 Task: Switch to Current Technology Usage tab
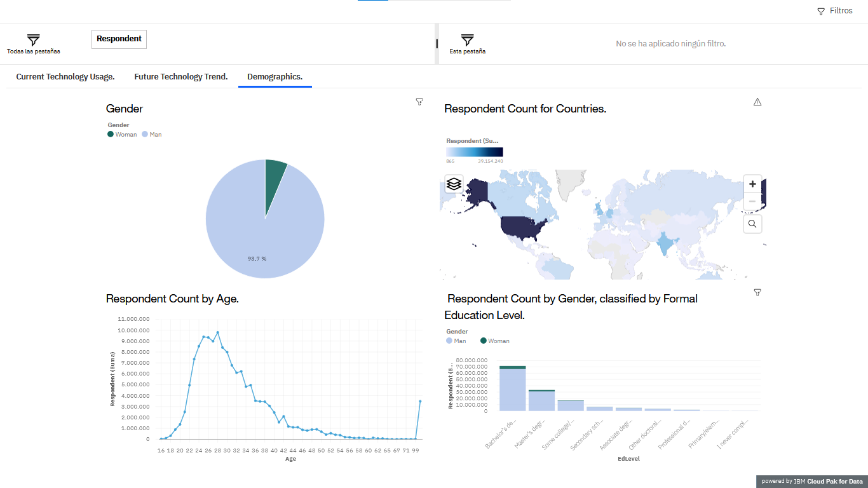(65, 77)
